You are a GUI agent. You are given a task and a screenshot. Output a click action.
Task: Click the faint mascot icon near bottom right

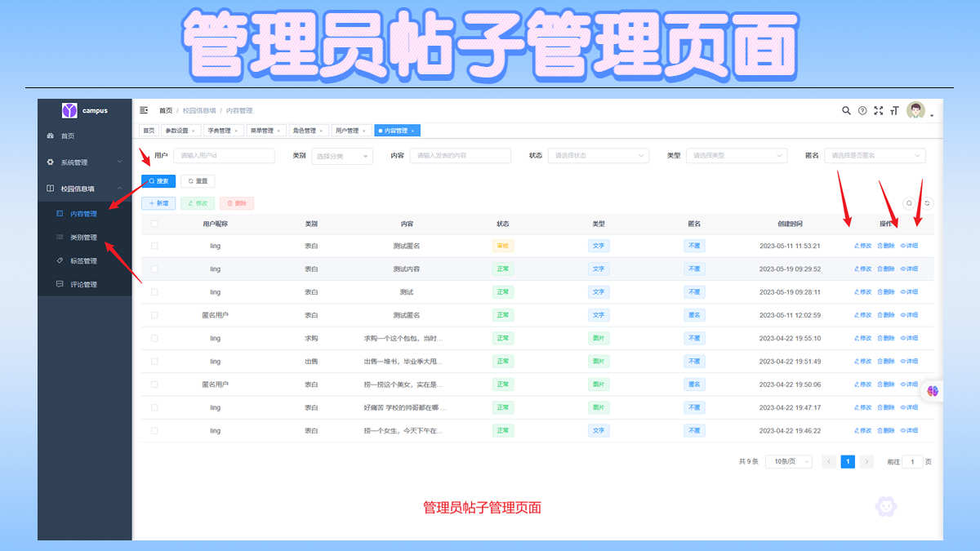[x=886, y=507]
